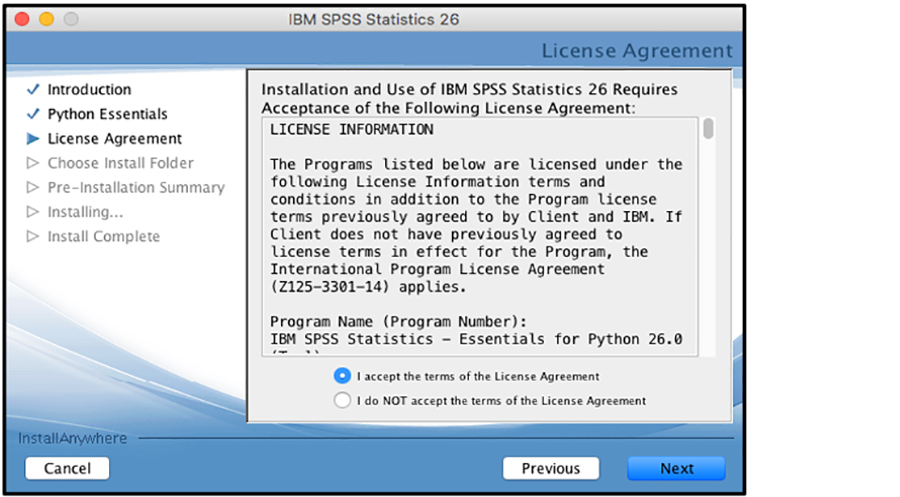Click the license text scrollbar thumb
900x497 pixels.
pyautogui.click(x=708, y=129)
